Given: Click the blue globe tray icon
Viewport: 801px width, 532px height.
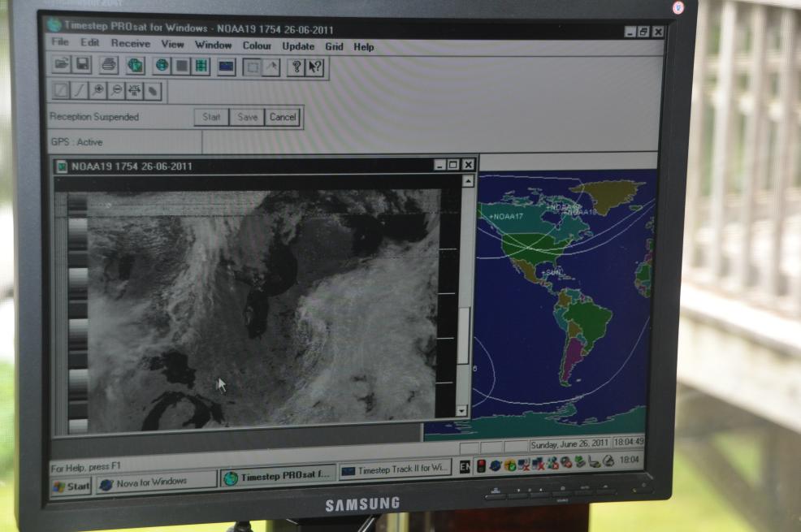Looking at the screenshot, I should coord(495,465).
